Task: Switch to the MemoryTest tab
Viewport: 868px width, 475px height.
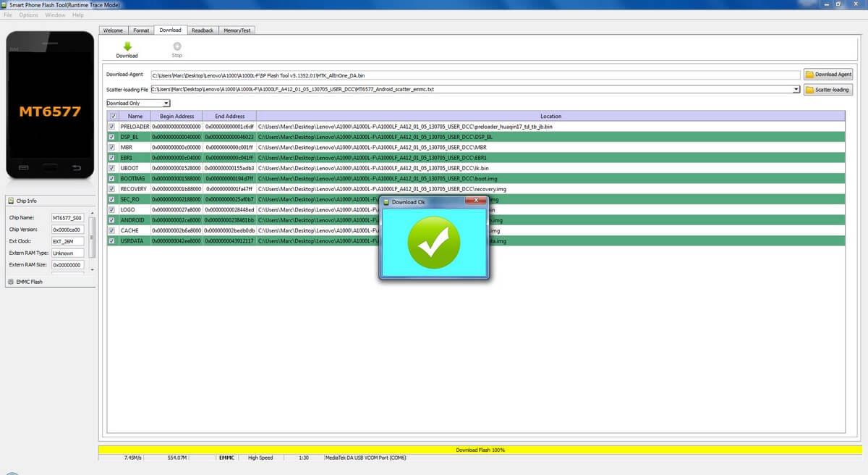Action: (x=237, y=30)
